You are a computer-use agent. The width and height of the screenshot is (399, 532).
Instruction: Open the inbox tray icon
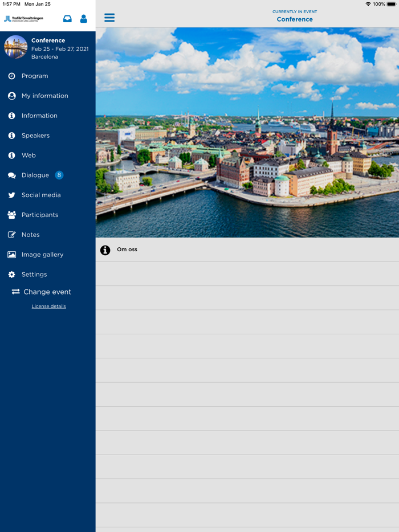coord(67,19)
